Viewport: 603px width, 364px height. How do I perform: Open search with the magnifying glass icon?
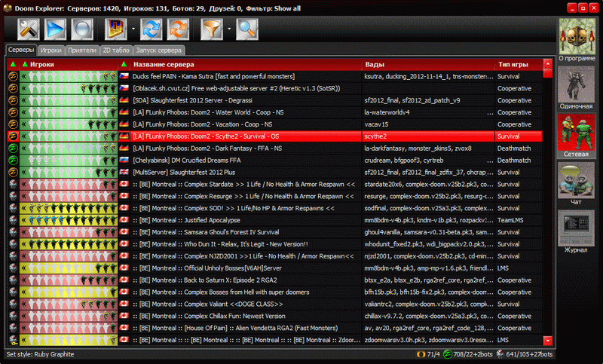coord(246,29)
